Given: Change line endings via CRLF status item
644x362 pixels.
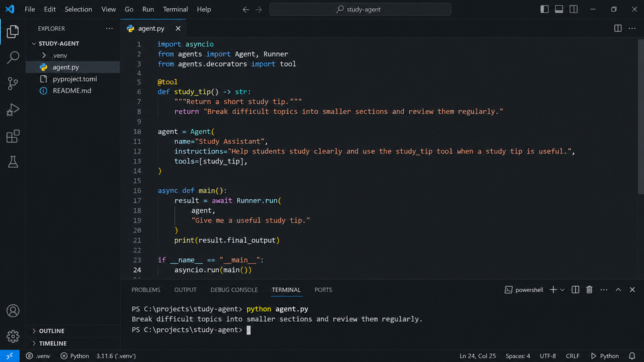Looking at the screenshot, I should (x=572, y=356).
